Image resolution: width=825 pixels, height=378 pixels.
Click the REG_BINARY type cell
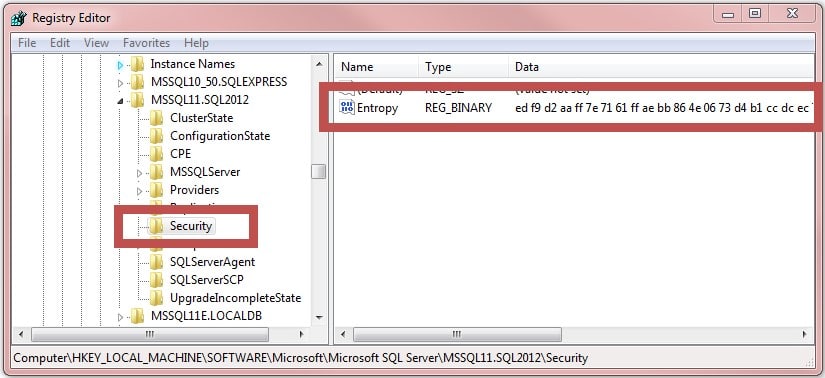[x=458, y=108]
